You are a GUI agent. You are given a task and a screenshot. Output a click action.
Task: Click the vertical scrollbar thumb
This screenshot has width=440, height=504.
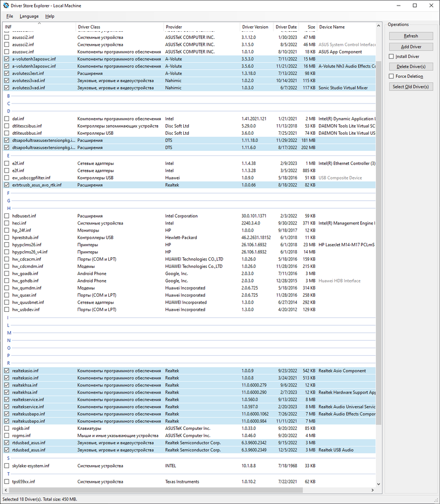(x=378, y=243)
